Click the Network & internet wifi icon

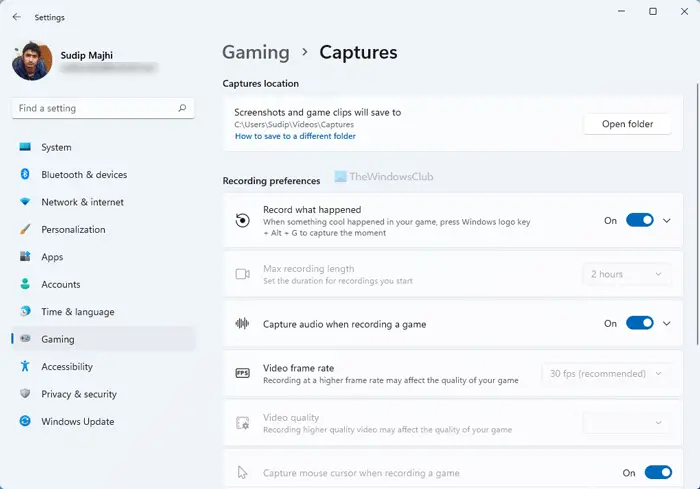tap(25, 202)
